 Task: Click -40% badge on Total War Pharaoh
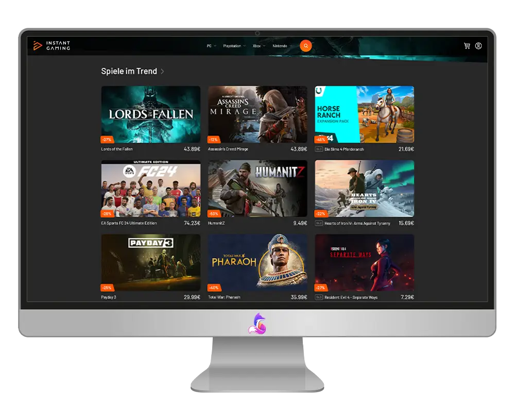[x=214, y=288]
